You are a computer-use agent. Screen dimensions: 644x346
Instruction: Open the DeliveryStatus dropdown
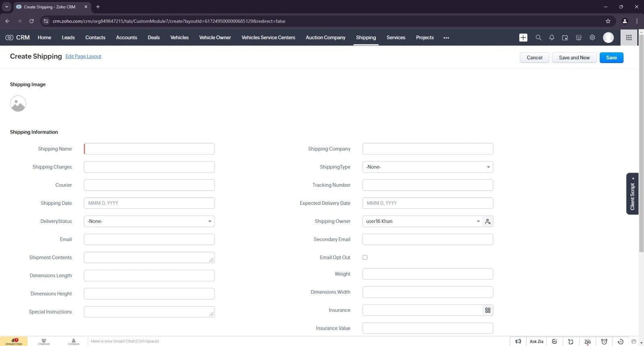tap(149, 221)
